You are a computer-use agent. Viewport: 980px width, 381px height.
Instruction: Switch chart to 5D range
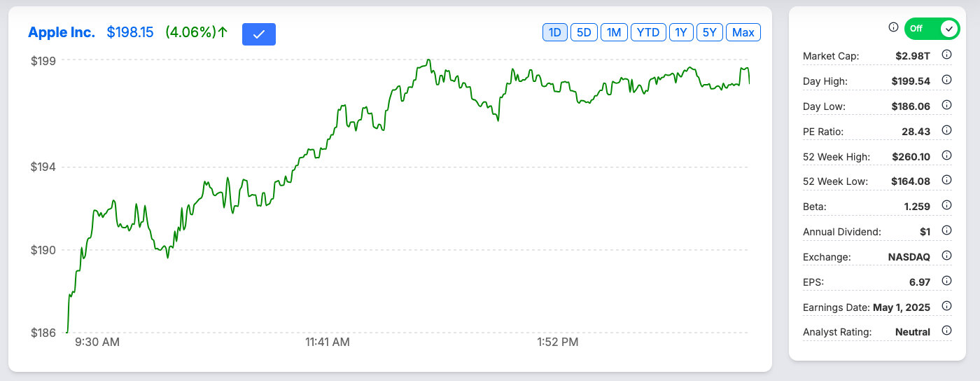[584, 32]
